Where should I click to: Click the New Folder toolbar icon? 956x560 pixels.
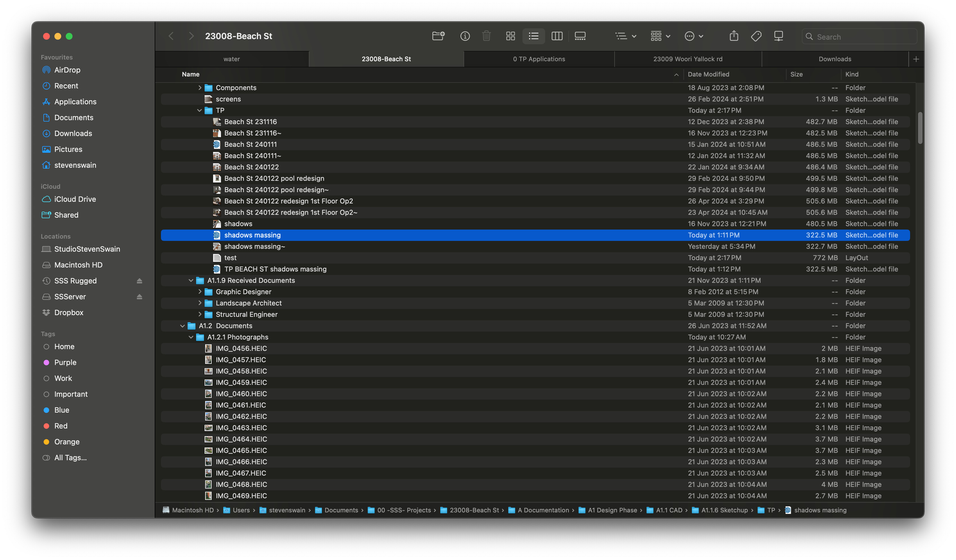point(438,36)
